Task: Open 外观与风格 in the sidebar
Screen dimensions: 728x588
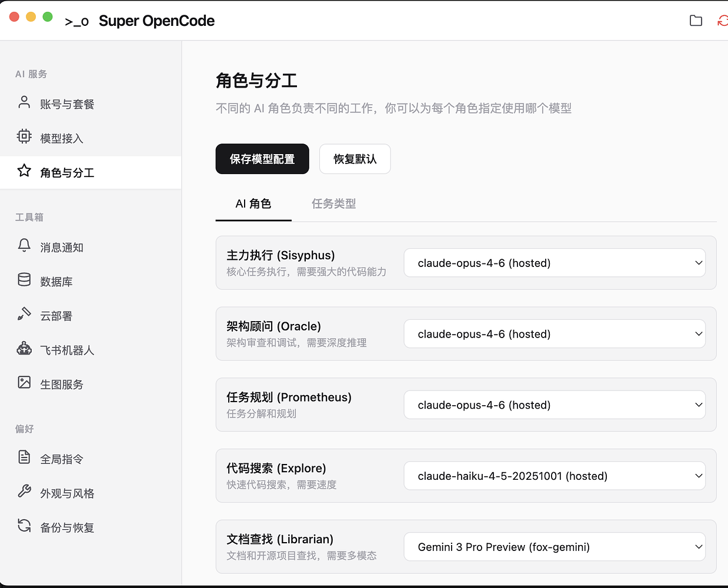Action: [x=91, y=493]
